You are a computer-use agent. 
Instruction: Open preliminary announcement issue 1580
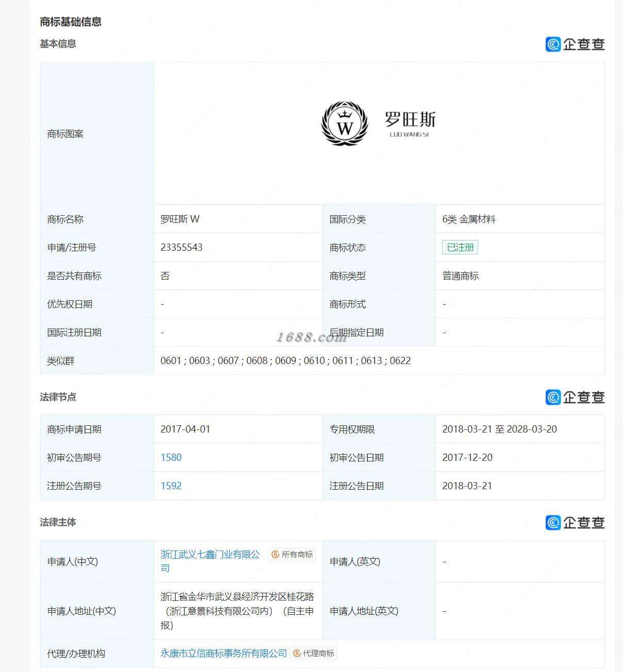click(x=171, y=457)
